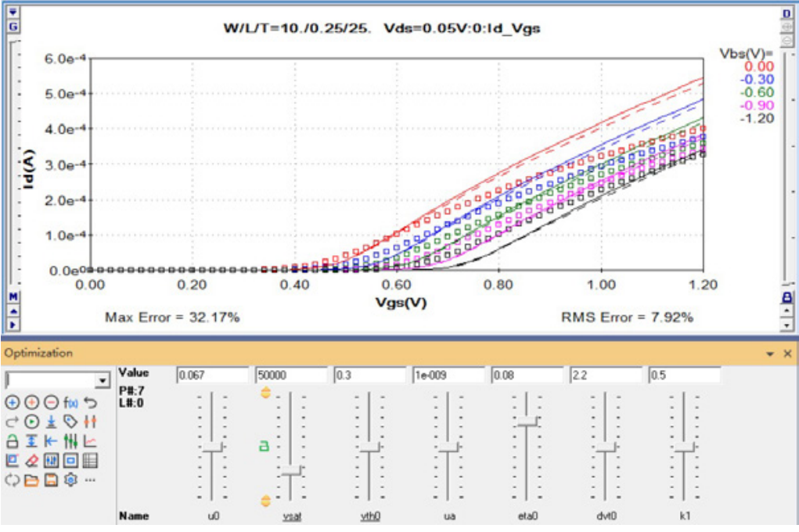Run optimization with green play icon
The image size is (799, 532).
[x=31, y=422]
